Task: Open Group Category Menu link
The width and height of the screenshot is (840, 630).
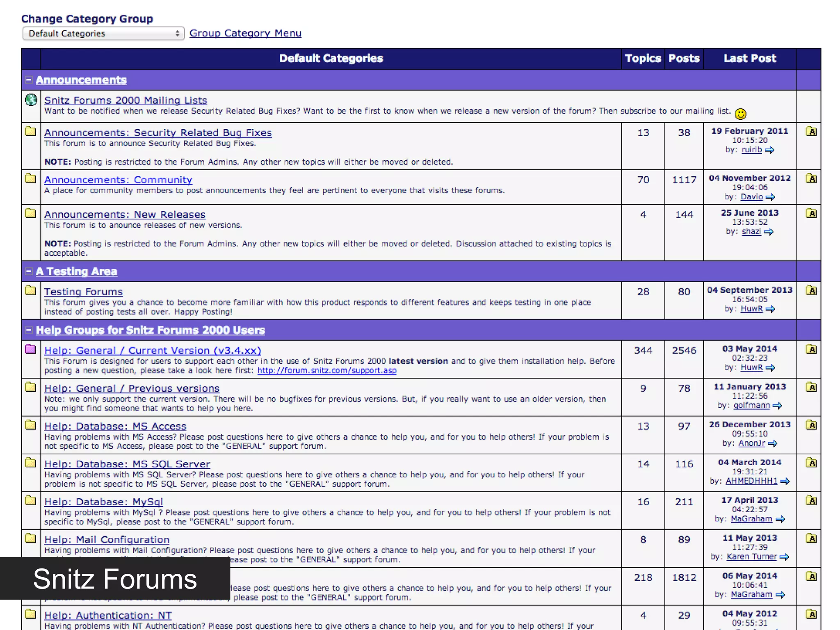Action: [x=245, y=33]
